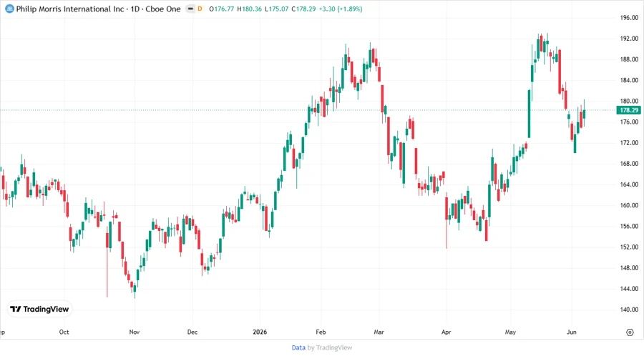Click the 140.00 price axis label
644x356 pixels.
(629, 310)
